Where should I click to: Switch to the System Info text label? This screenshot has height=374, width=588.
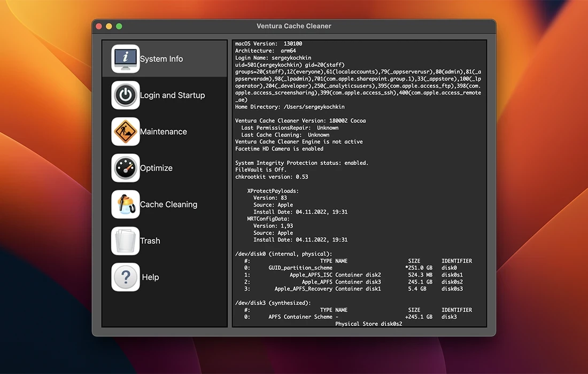161,59
